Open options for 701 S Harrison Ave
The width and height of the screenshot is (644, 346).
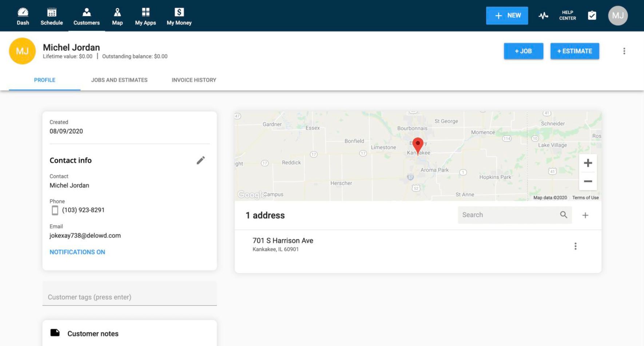575,246
